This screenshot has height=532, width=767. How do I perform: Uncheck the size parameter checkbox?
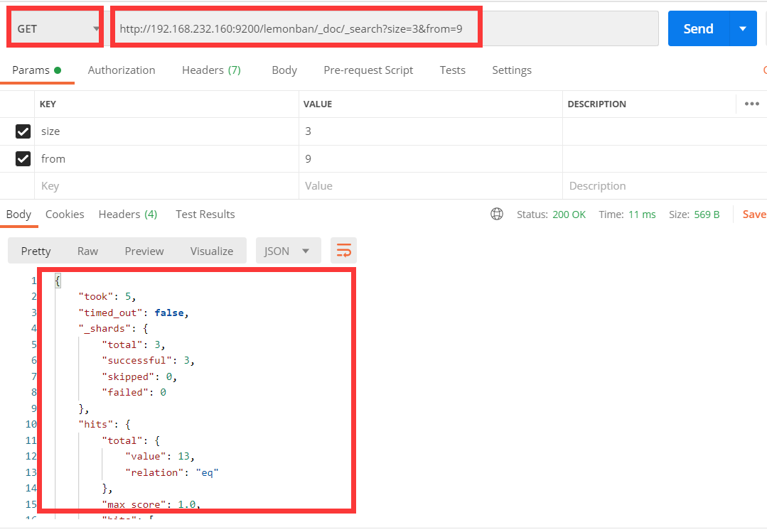click(x=23, y=131)
